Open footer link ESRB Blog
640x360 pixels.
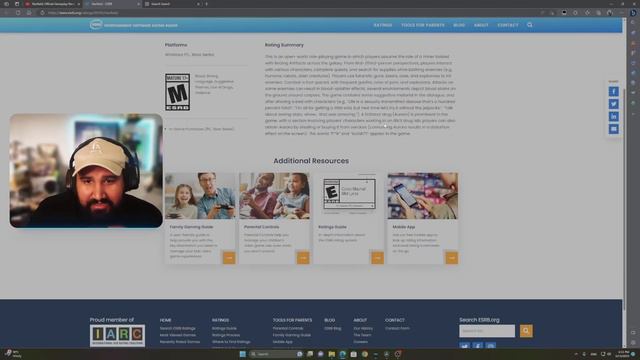pyautogui.click(x=333, y=329)
